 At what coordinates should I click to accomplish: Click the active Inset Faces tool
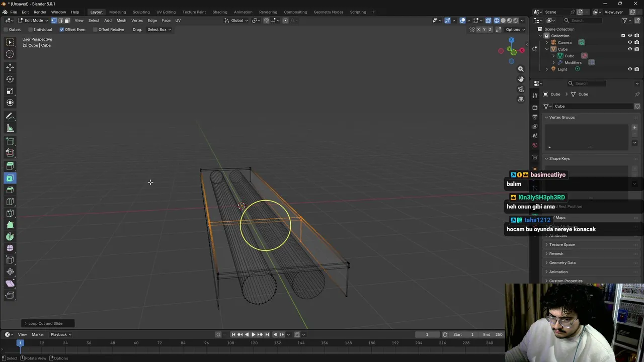[10, 178]
